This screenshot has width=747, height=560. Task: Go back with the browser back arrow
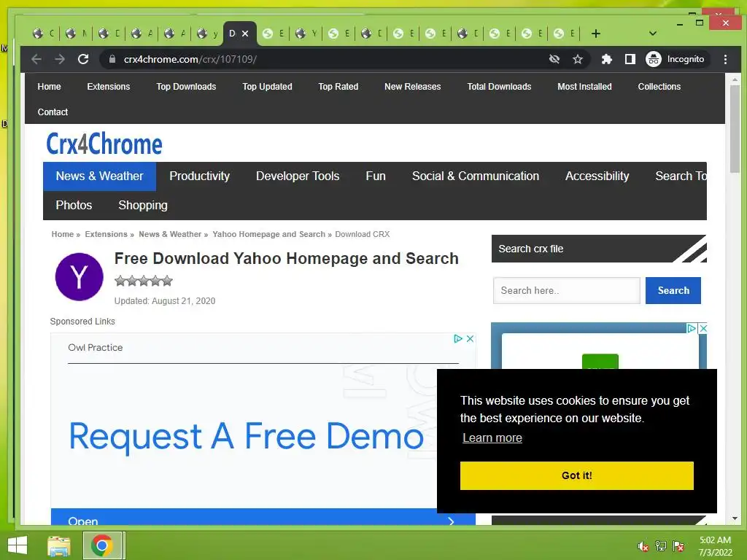(x=36, y=59)
